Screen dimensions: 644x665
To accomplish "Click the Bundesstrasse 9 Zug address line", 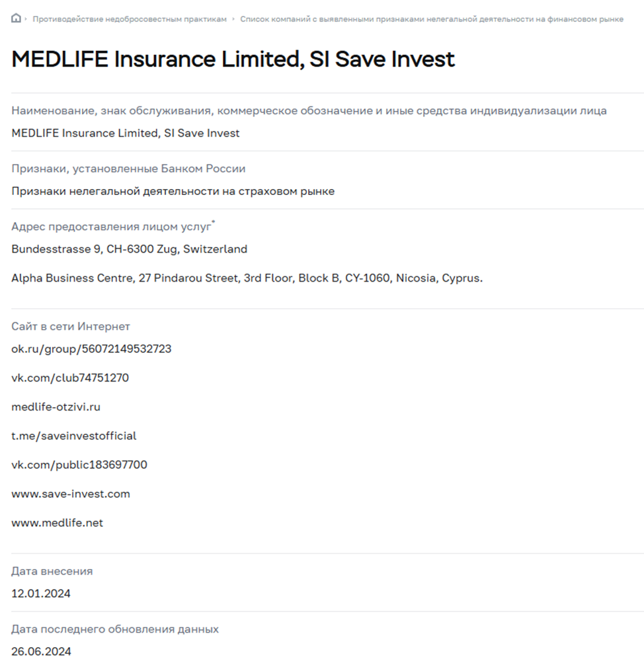I will pyautogui.click(x=130, y=249).
